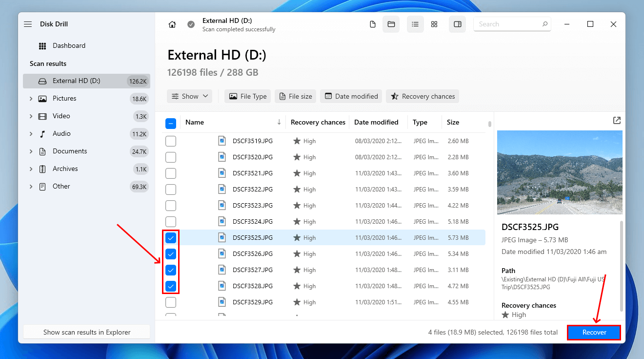Click Show scan results in Explorer
The image size is (644, 359).
click(87, 332)
